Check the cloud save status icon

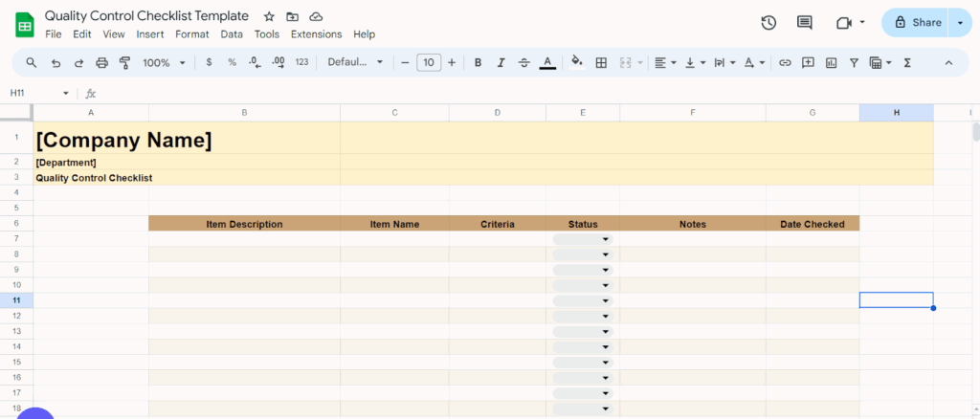[316, 17]
